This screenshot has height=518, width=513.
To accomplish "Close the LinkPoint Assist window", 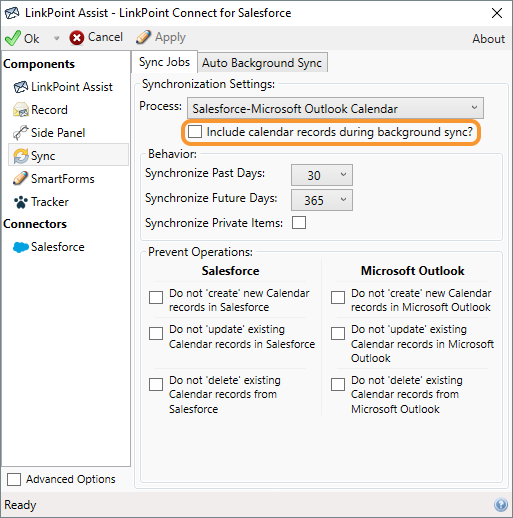I will (497, 13).
